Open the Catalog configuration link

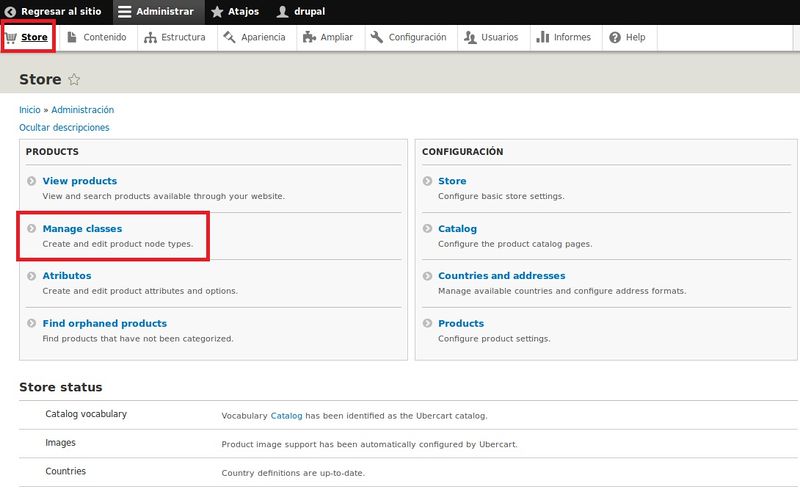coord(457,229)
